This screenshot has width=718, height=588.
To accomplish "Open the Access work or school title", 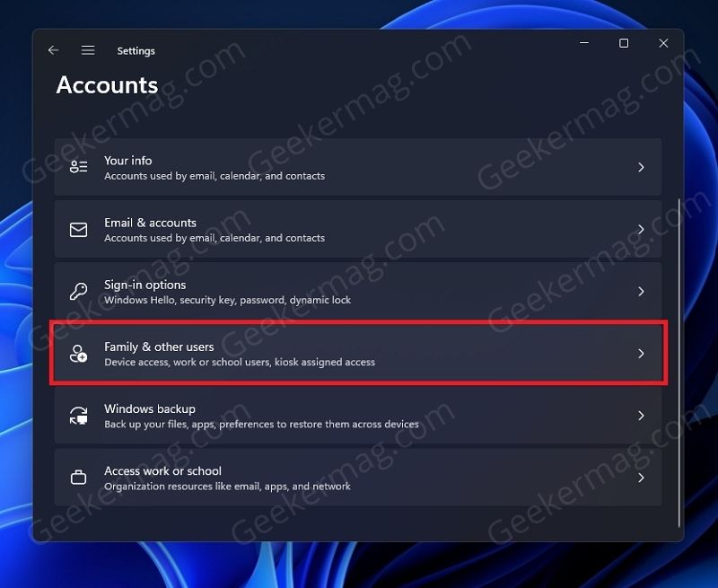I will pyautogui.click(x=162, y=470).
